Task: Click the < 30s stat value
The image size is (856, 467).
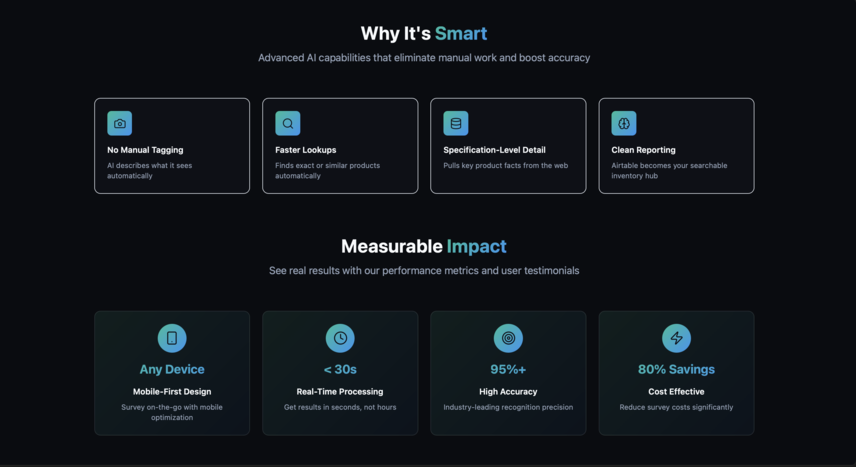Action: (340, 369)
